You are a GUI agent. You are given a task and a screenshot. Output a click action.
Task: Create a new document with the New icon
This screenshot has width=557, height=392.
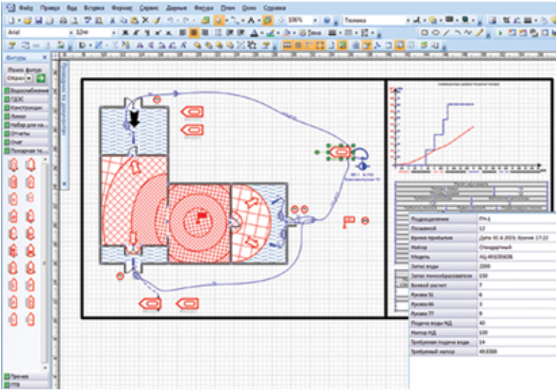point(12,21)
